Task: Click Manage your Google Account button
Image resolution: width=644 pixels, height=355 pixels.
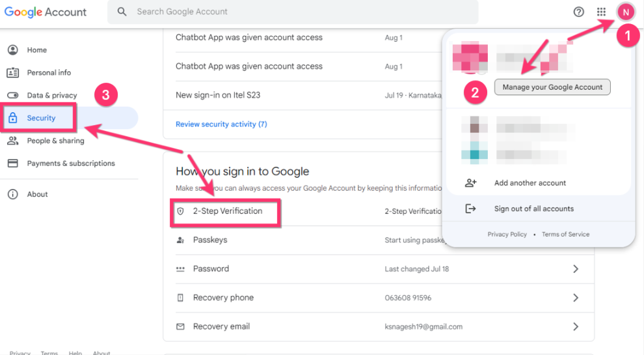Action: click(552, 87)
